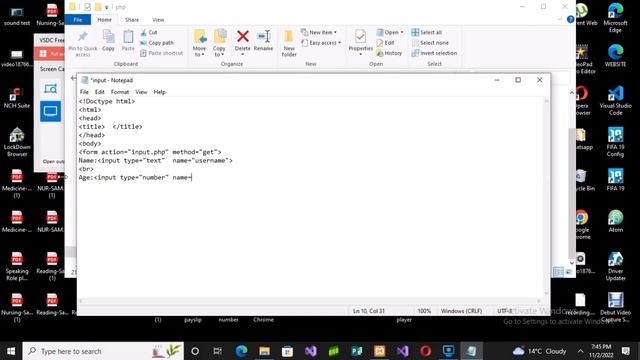
Task: Click Invert selection in ribbon
Action: (434, 53)
